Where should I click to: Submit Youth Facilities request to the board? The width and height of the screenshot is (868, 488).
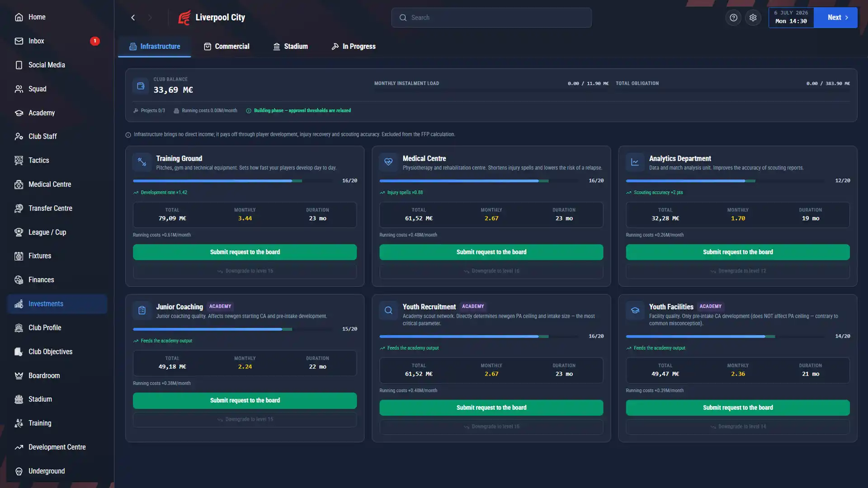738,408
